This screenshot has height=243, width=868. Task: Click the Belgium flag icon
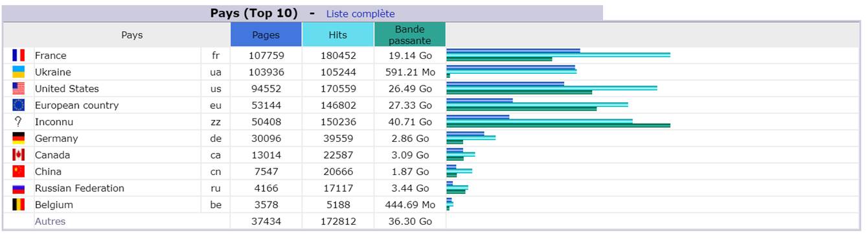pyautogui.click(x=18, y=205)
